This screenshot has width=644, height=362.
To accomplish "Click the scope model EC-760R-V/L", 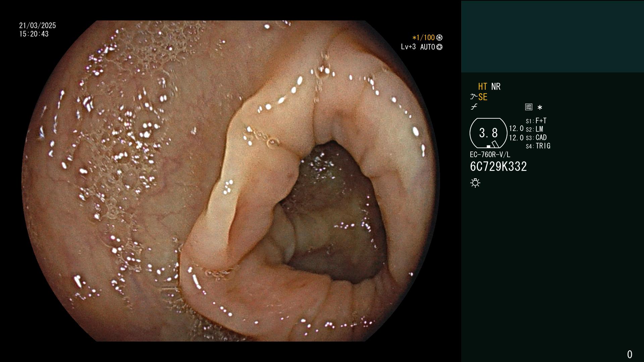I will point(490,155).
